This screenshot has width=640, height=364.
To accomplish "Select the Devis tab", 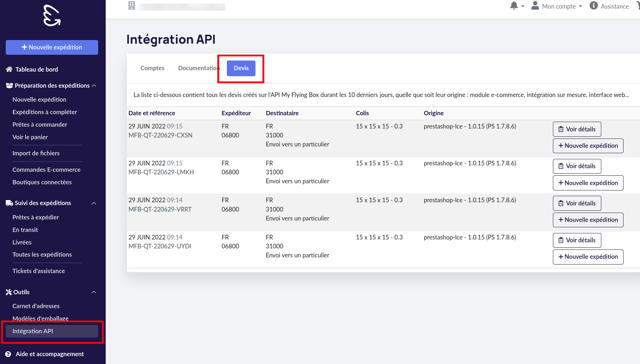I will pos(241,68).
